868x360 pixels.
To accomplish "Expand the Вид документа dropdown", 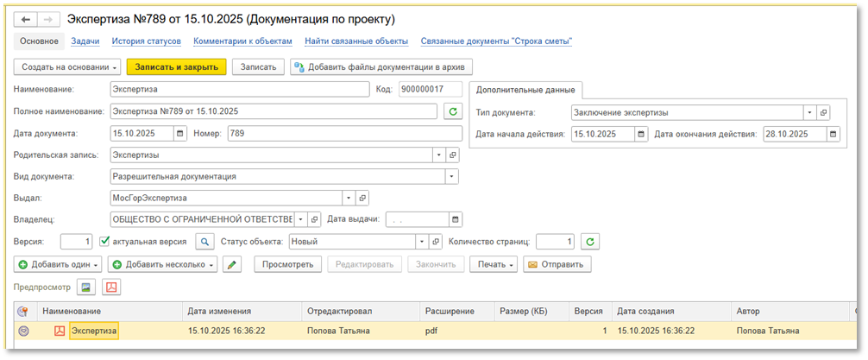I will [x=450, y=176].
